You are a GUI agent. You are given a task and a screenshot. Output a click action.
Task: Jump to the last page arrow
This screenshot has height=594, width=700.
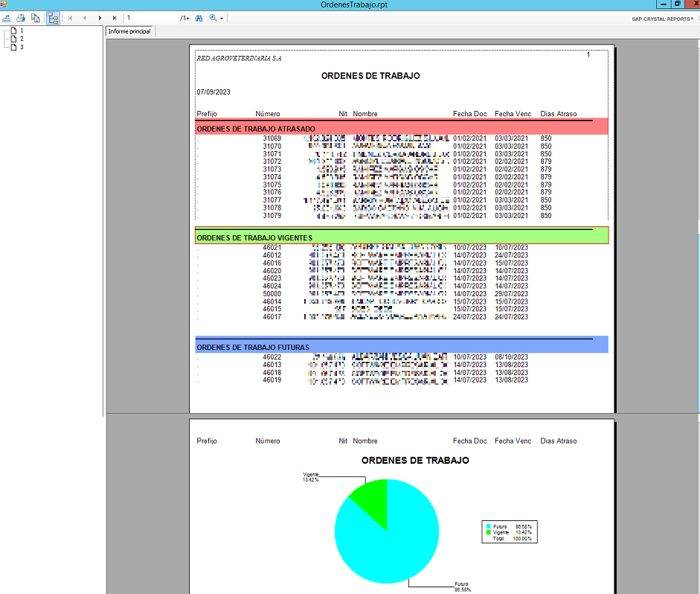115,18
